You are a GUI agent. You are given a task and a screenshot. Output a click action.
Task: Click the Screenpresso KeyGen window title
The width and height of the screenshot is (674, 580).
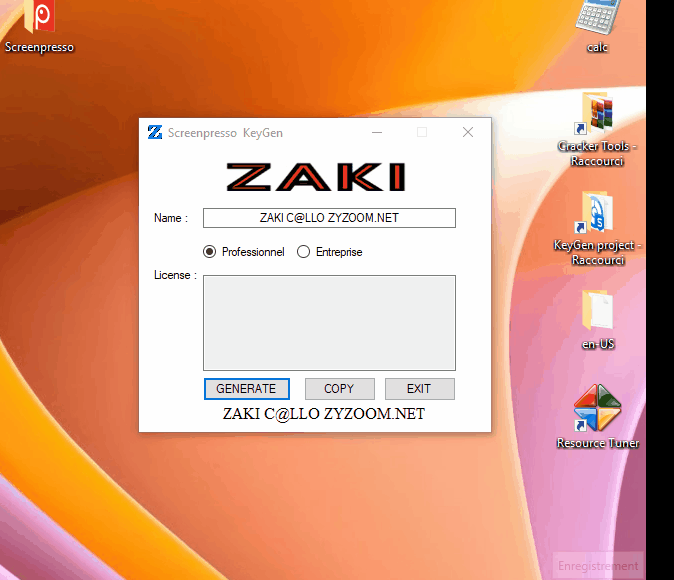click(225, 133)
